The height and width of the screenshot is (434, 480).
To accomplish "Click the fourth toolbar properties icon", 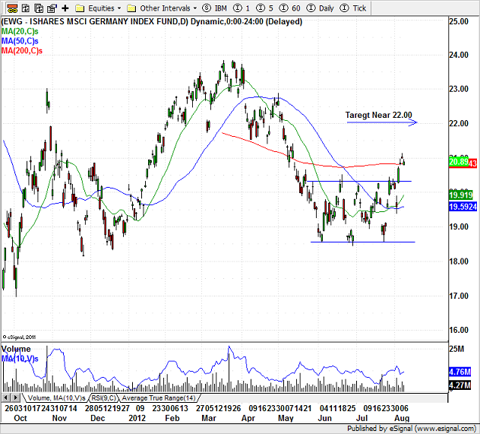I will [x=52, y=8].
